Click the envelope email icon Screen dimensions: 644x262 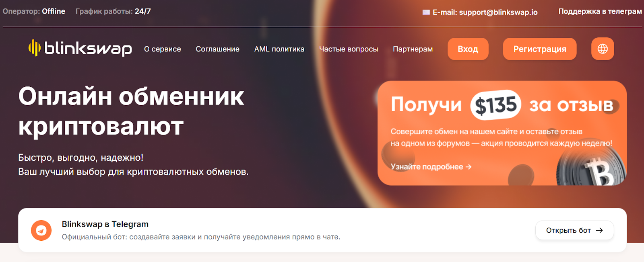[426, 12]
